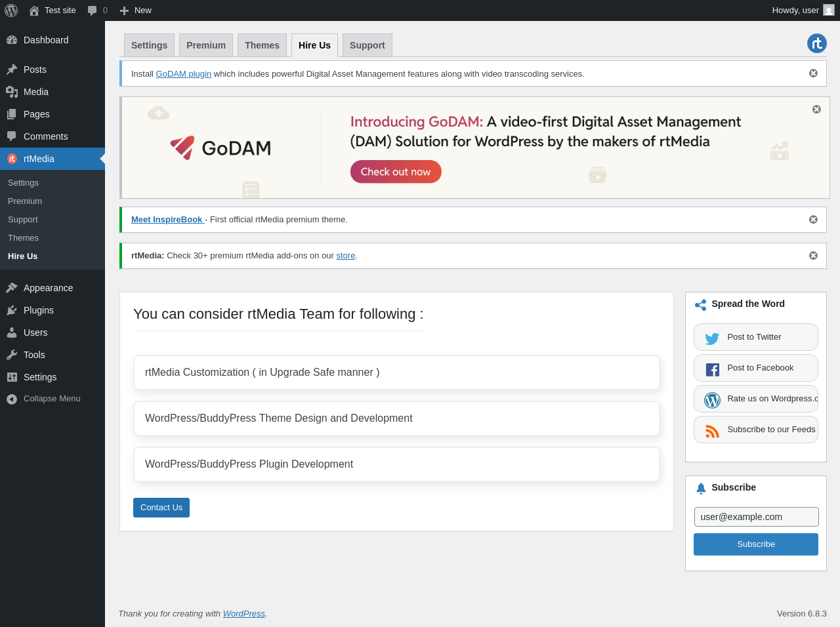Open the Test site home icon
Screen dimensions: 840x627
tap(34, 10)
